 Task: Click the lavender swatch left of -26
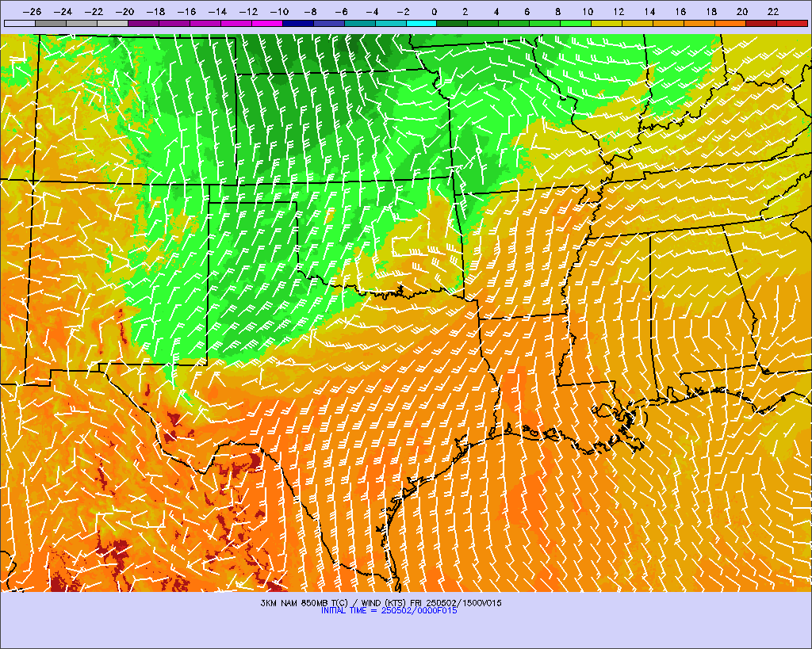(20, 23)
